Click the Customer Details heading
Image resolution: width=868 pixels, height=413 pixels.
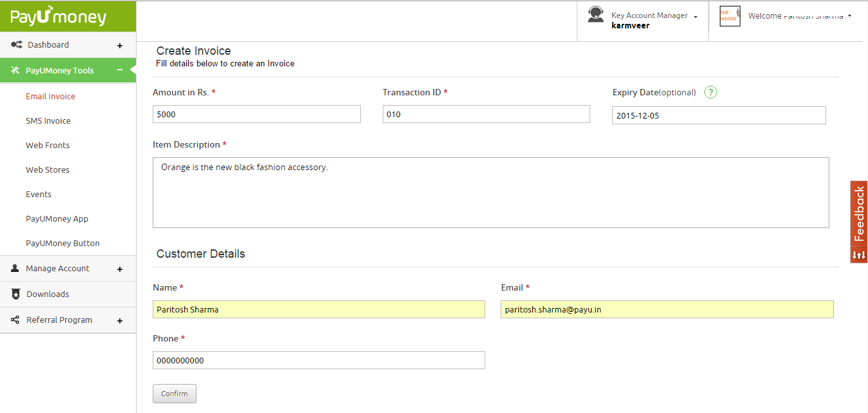tap(200, 254)
